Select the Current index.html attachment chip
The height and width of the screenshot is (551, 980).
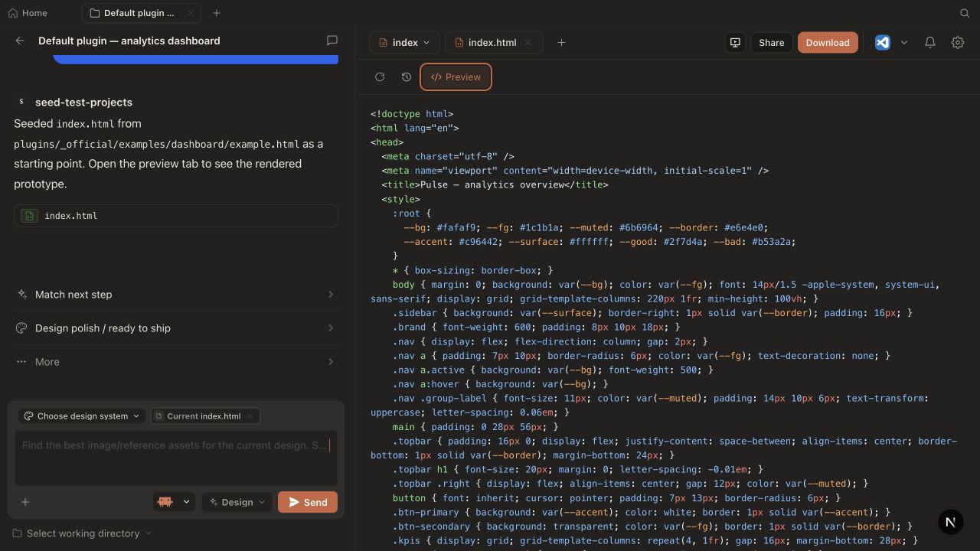[204, 416]
